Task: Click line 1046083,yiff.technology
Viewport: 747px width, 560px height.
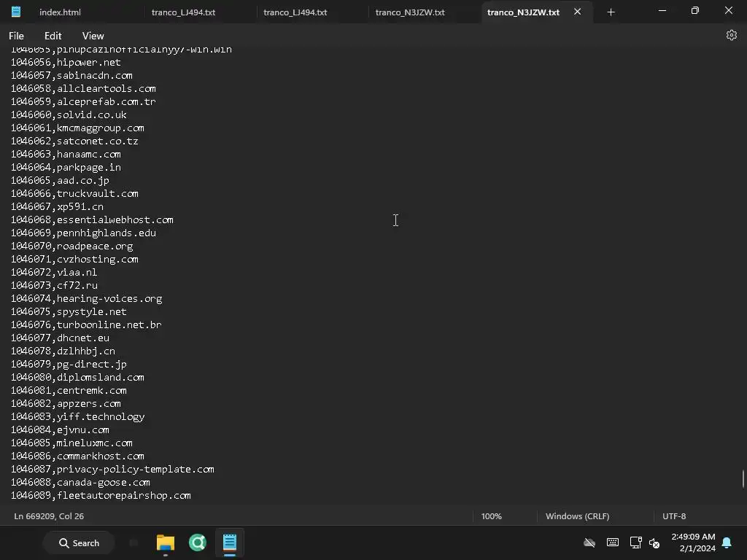Action: point(77,416)
